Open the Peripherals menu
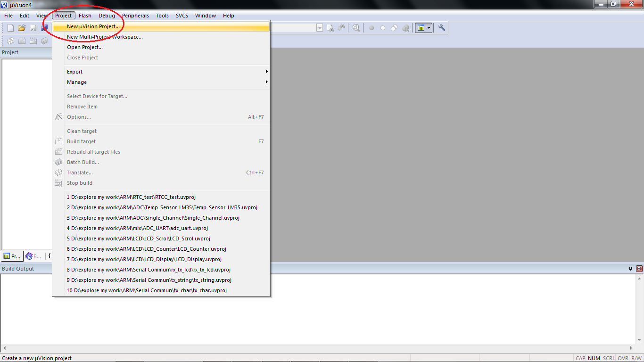Image resolution: width=644 pixels, height=362 pixels. 135,16
